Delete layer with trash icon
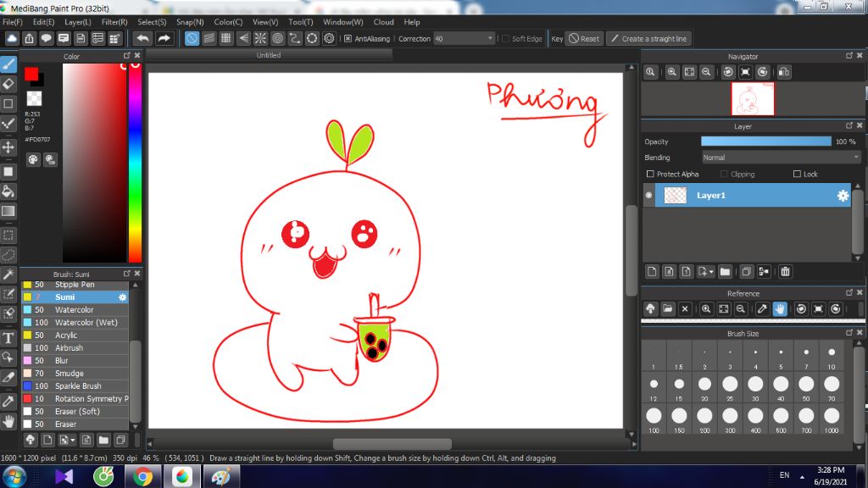Image resolution: width=868 pixels, height=488 pixels. pyautogui.click(x=785, y=272)
